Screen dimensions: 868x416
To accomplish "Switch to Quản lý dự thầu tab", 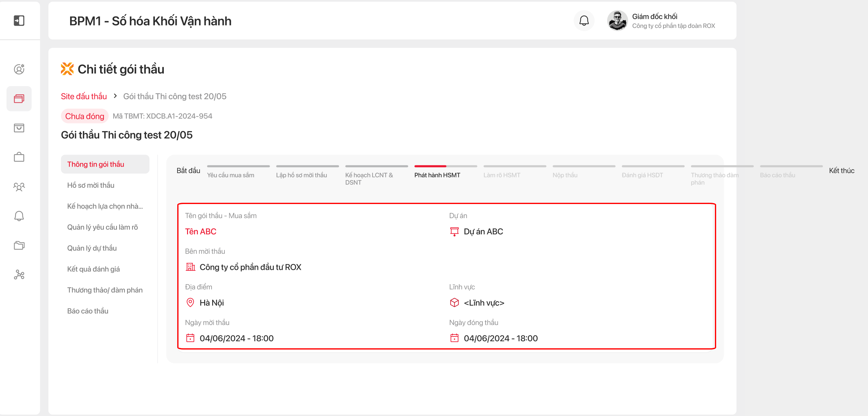I will click(x=92, y=248).
